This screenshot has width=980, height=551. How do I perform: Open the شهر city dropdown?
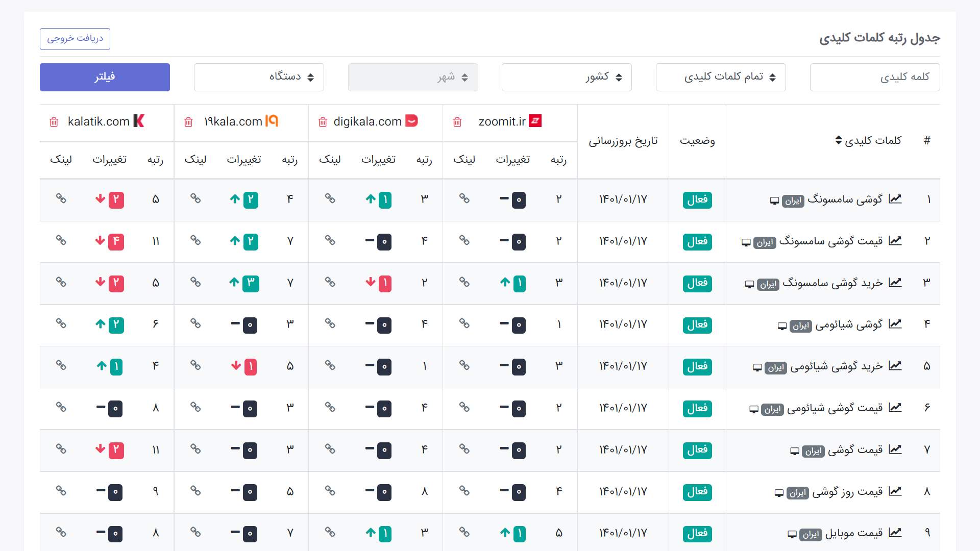tap(413, 77)
